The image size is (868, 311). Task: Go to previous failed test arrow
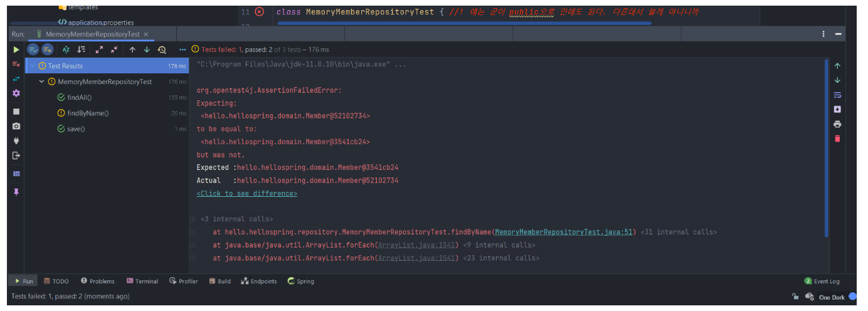tap(132, 50)
